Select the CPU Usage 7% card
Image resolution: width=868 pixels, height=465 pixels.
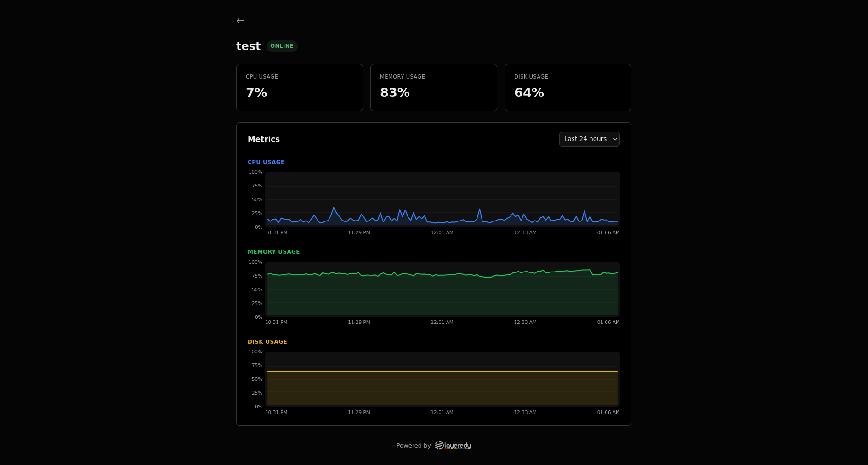[x=300, y=87]
